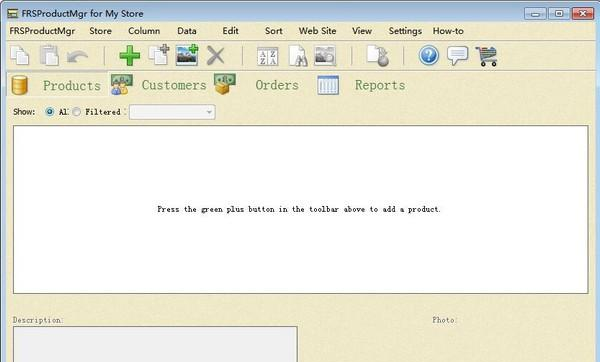Open the Settings menu
The width and height of the screenshot is (600, 362).
pyautogui.click(x=405, y=31)
